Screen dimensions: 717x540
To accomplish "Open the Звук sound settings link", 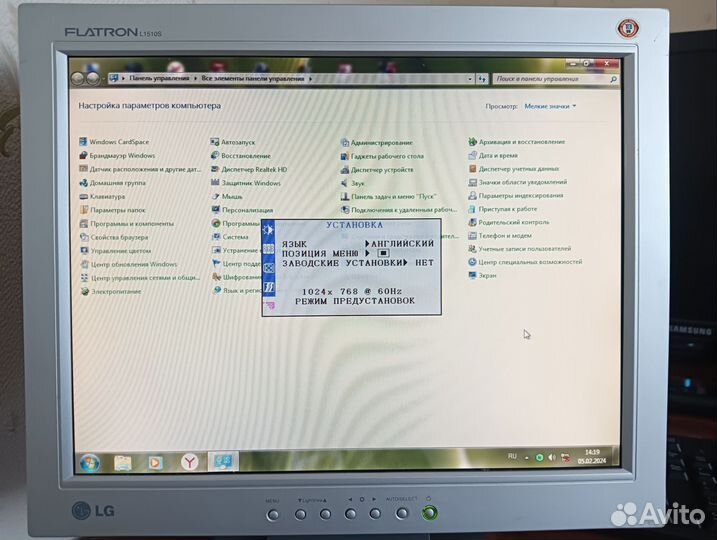I will pyautogui.click(x=358, y=183).
